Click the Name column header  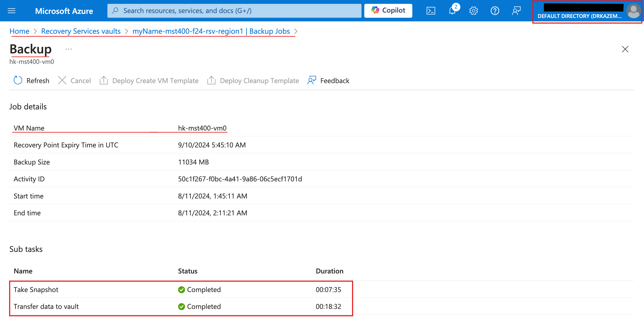[x=23, y=271]
